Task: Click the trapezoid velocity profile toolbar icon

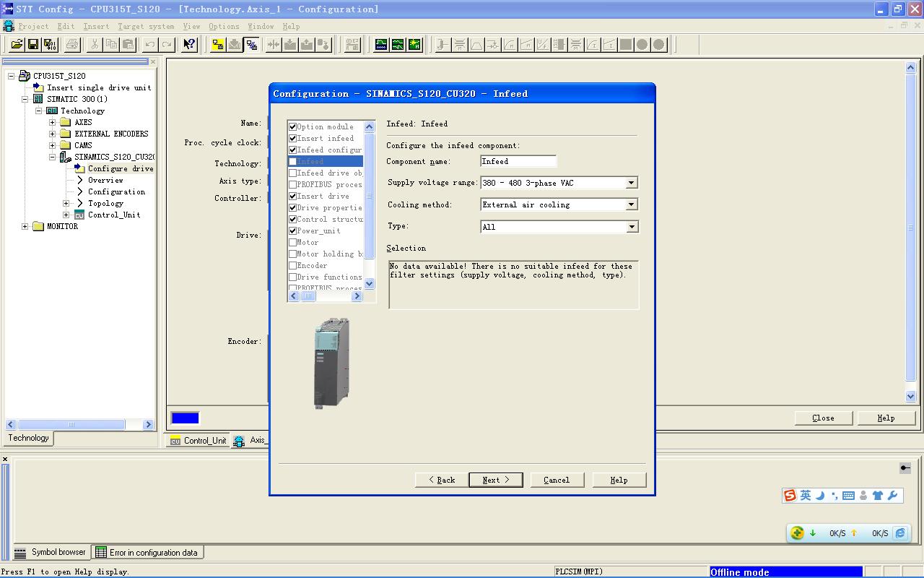Action: [x=476, y=45]
